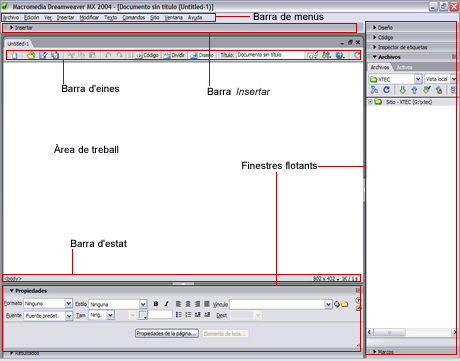Click Connect to remote host icon in Archivos
Viewport: 460px width, 361px height.
point(374,90)
